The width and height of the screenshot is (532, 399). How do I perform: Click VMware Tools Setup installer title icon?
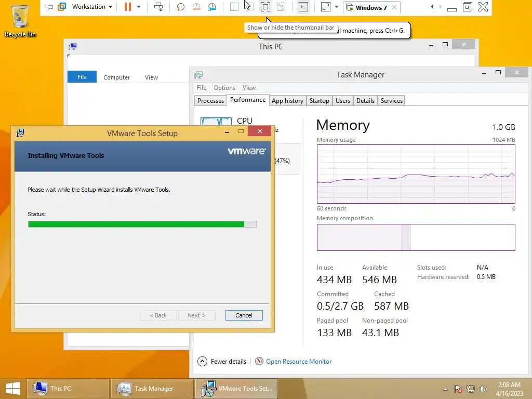(x=20, y=133)
